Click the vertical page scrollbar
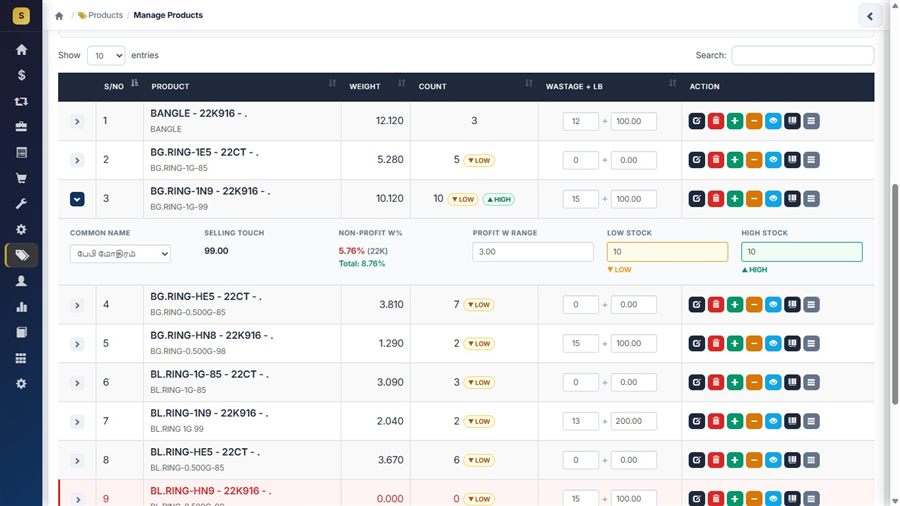The height and width of the screenshot is (506, 900). (894, 293)
